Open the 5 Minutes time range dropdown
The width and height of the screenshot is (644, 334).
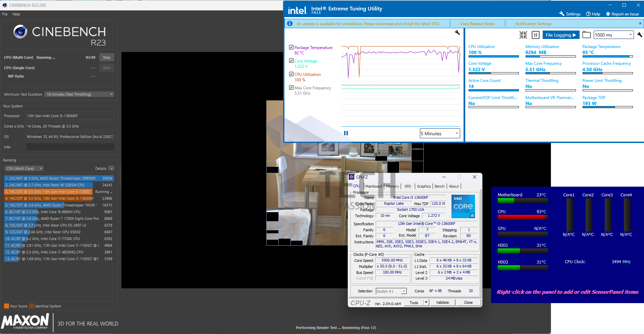440,134
